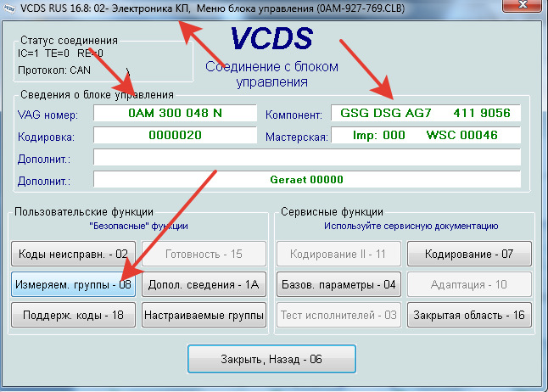
Task: Click the VAG номер field 0AM 300 048 N
Action: [x=175, y=113]
